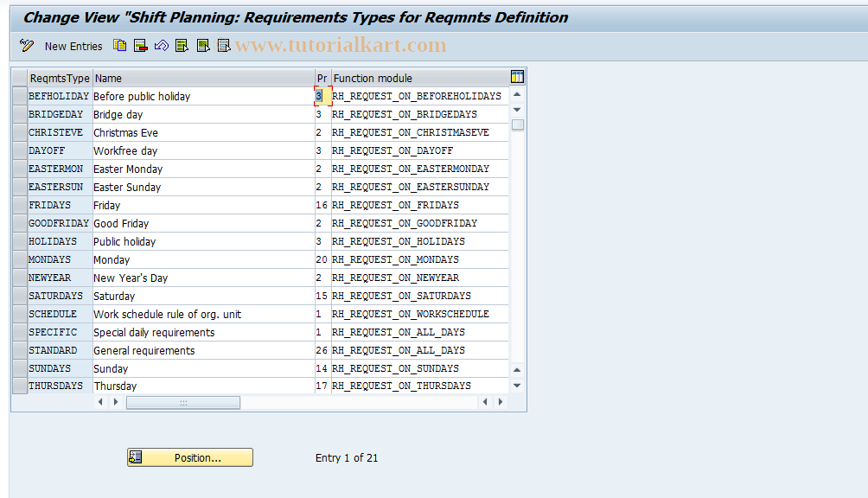
Task: Select the row selector for STANDARD
Action: pos(20,350)
